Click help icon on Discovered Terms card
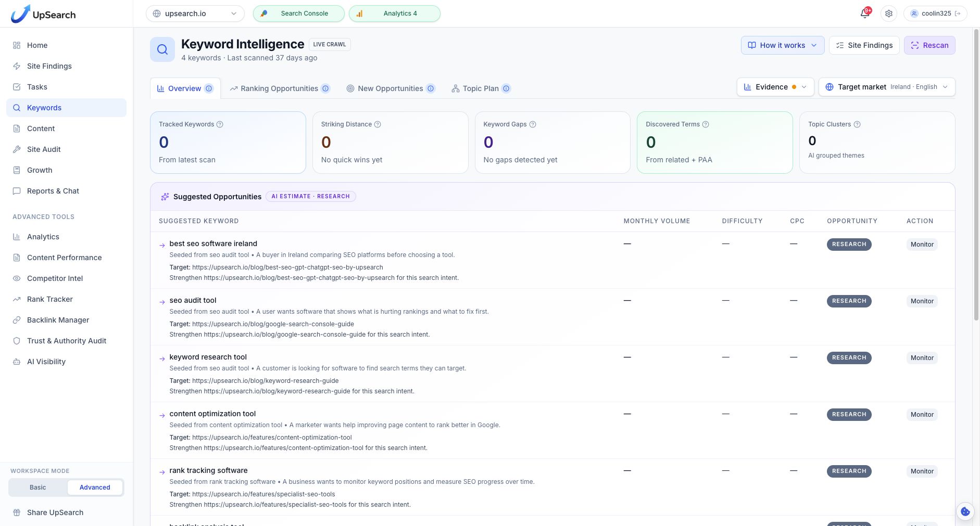980x526 pixels. coord(706,124)
